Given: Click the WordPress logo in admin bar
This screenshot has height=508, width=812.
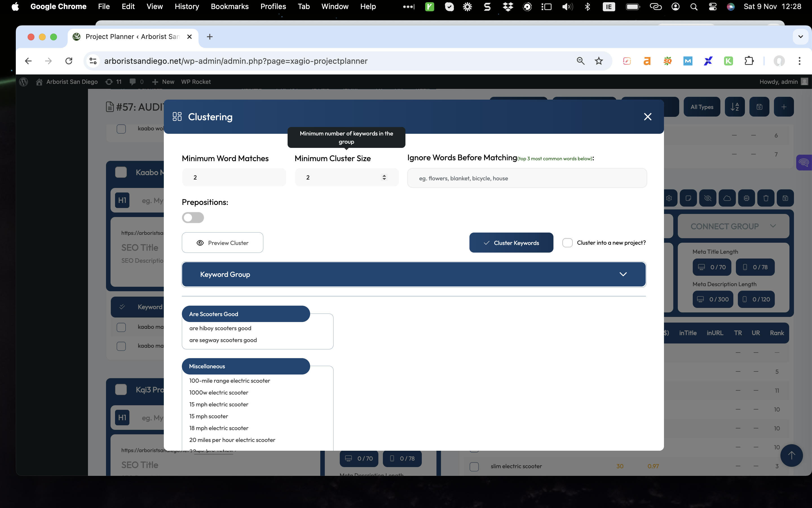Looking at the screenshot, I should [x=23, y=82].
